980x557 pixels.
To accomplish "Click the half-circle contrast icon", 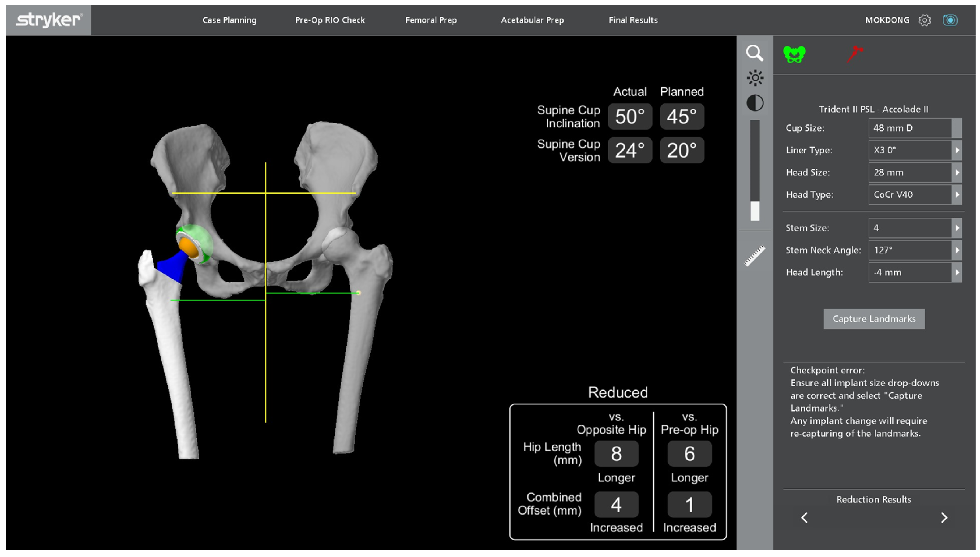I will pos(754,103).
